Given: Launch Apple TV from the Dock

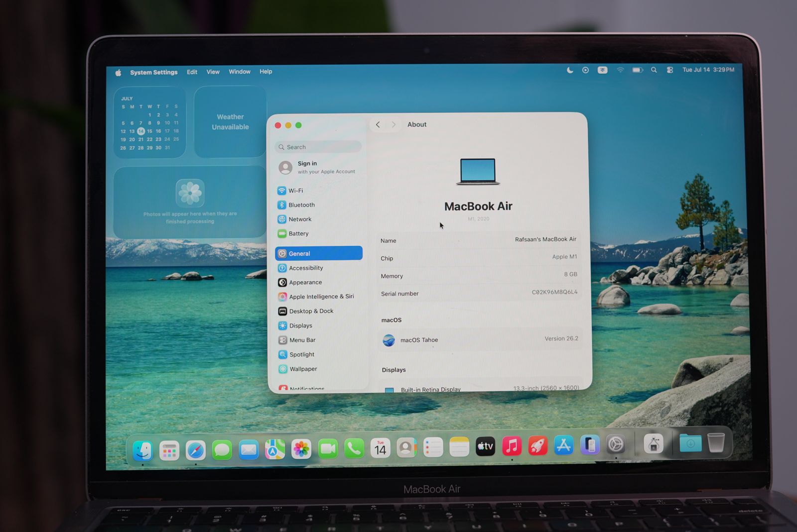Looking at the screenshot, I should 486,446.
